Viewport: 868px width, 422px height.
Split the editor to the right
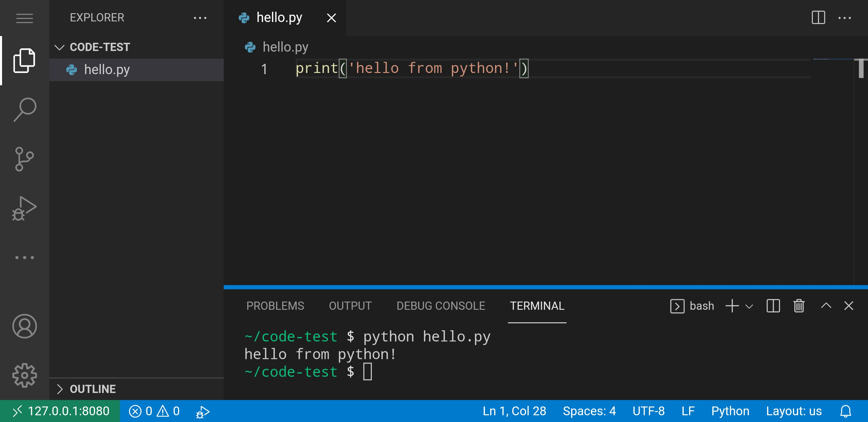pyautogui.click(x=818, y=18)
